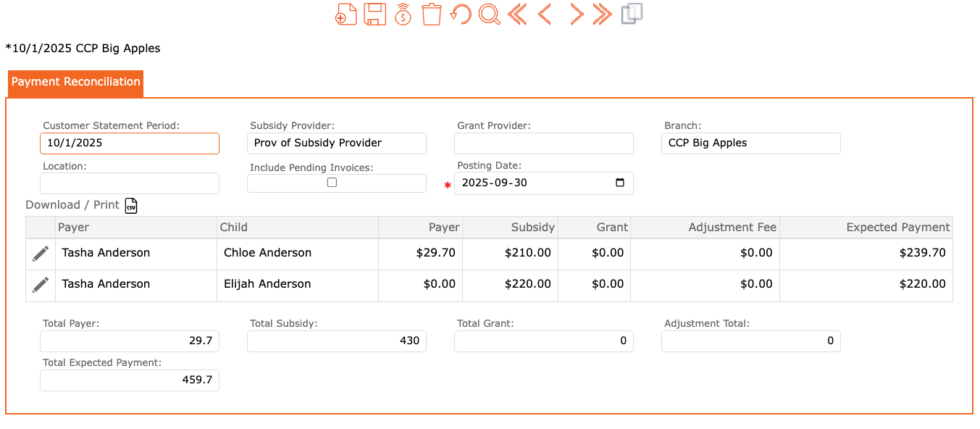The image size is (980, 429).
Task: Click the money bag payment icon
Action: (x=403, y=14)
